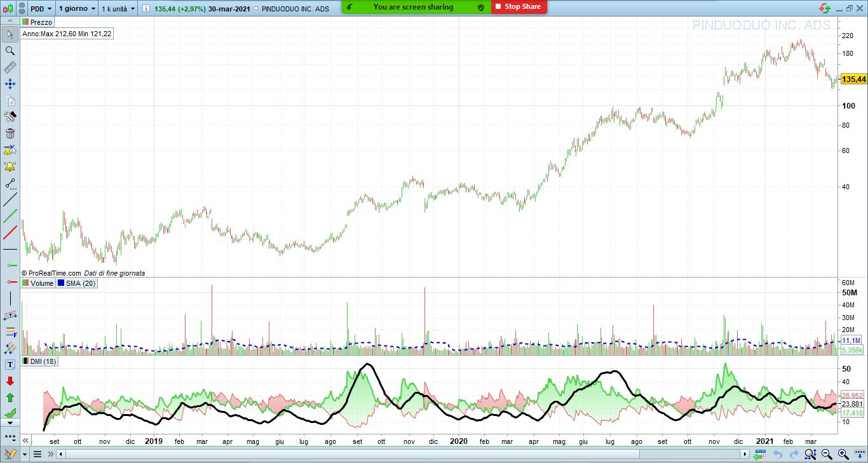Open the Volume indicator label
The width and height of the screenshot is (868, 463).
pos(38,283)
